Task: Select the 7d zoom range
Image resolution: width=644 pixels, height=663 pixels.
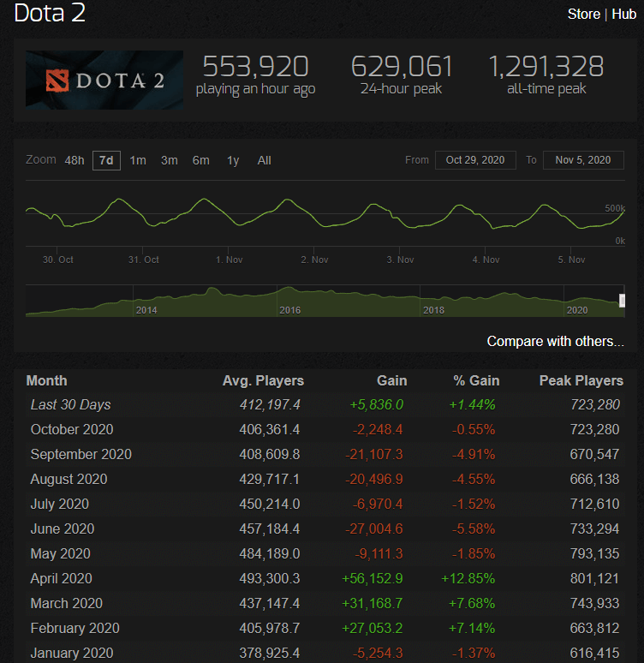Action: [106, 161]
